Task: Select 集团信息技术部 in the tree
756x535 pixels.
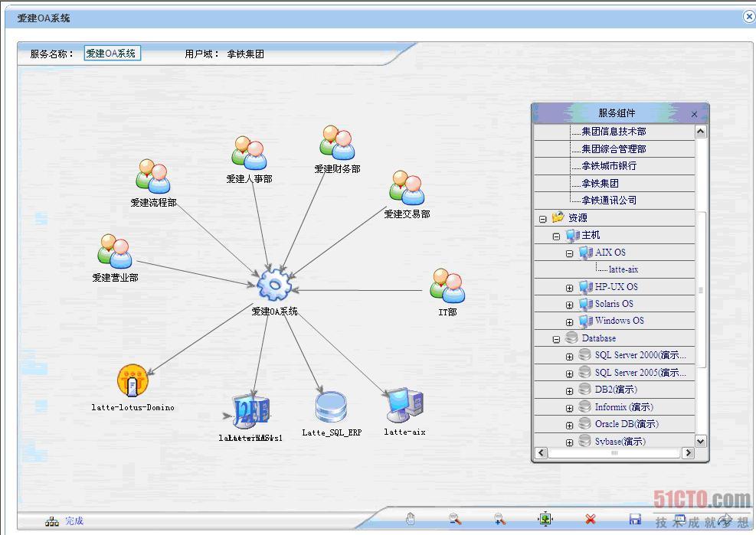Action: coord(614,131)
